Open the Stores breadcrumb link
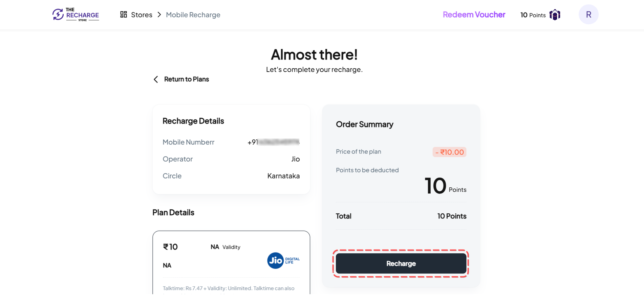 coord(142,15)
